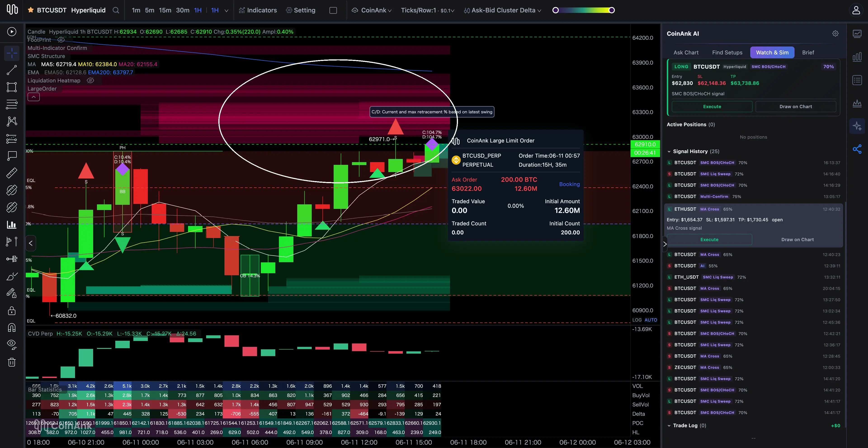Viewport: 868px width, 448px height.
Task: Open the horizontal lines drawing tool
Action: pos(12,104)
